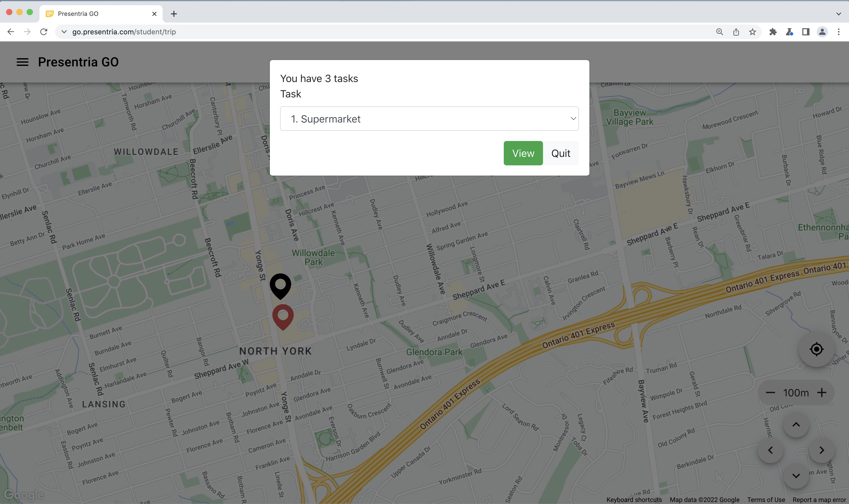
Task: Click the zoom magnifier icon in address bar
Action: tap(719, 32)
